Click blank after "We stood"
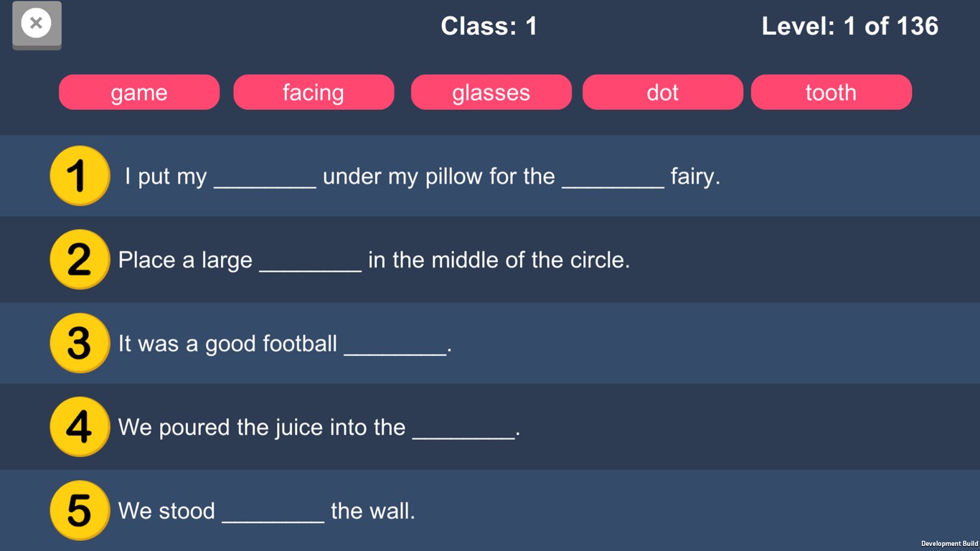The image size is (980, 551). coord(273,513)
